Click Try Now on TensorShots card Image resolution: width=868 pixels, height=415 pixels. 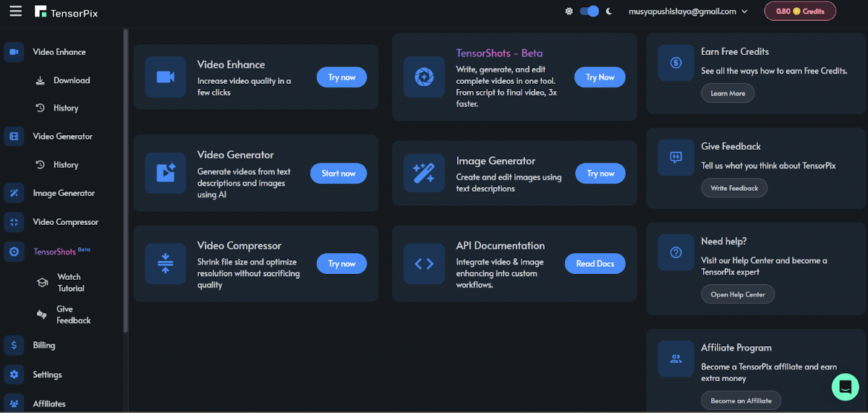600,77
